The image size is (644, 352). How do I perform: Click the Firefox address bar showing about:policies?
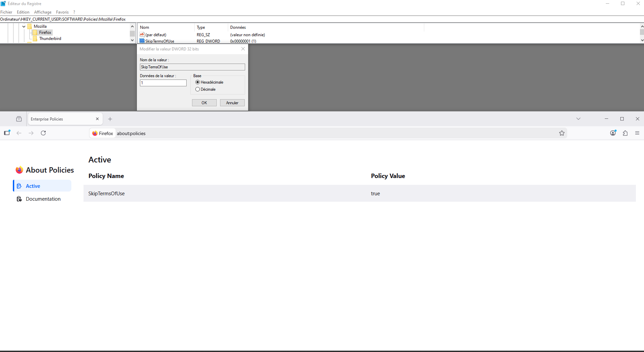(328, 133)
